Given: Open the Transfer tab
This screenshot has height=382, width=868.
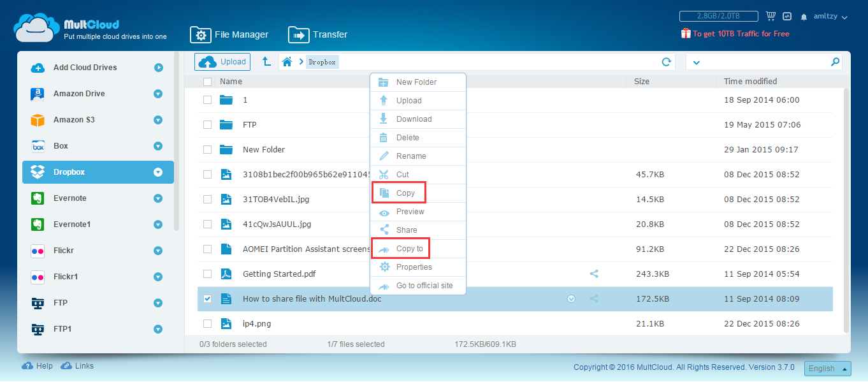Looking at the screenshot, I should (x=318, y=34).
